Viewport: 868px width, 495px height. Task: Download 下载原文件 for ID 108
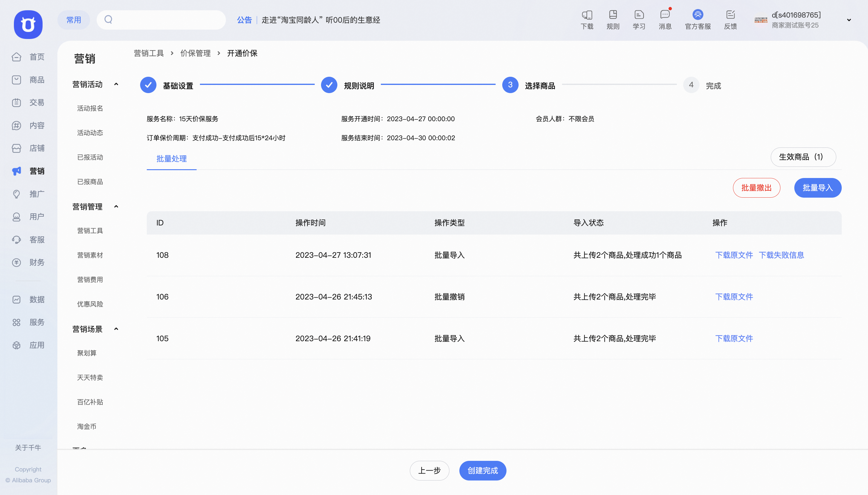[734, 255]
